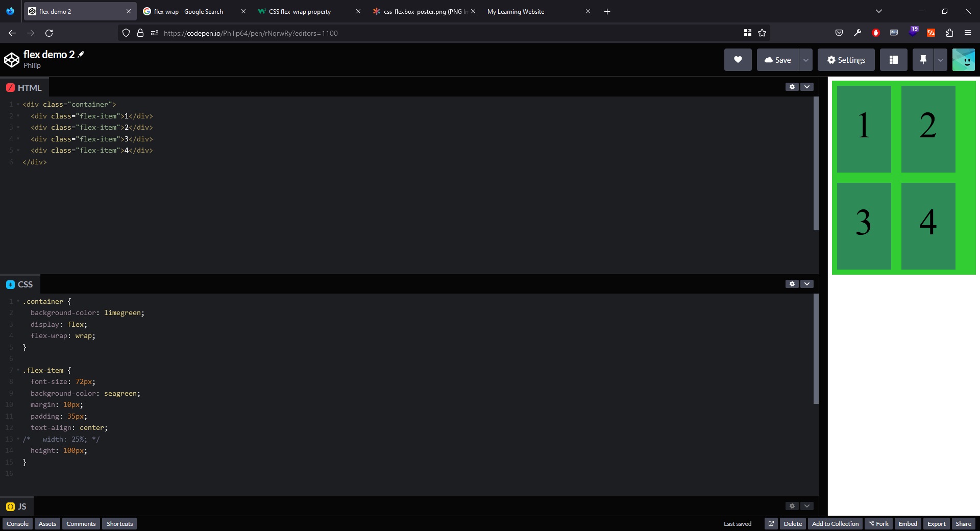The width and height of the screenshot is (980, 531).
Task: Open site permissions icon in address bar
Action: coord(155,33)
